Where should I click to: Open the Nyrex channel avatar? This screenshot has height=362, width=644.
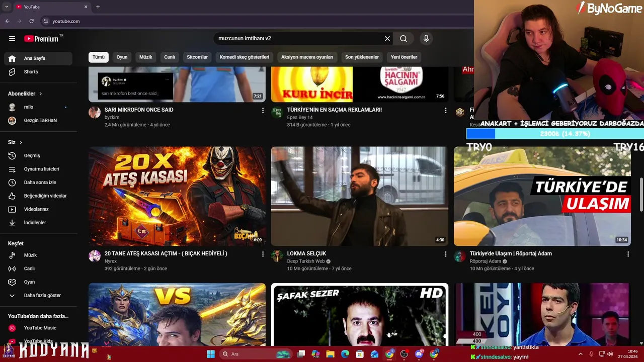[x=95, y=256]
